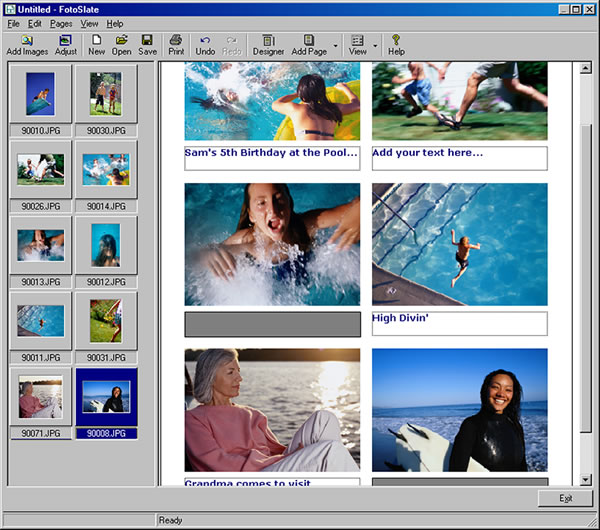600x530 pixels.
Task: Open the Edit menu
Action: coord(34,24)
